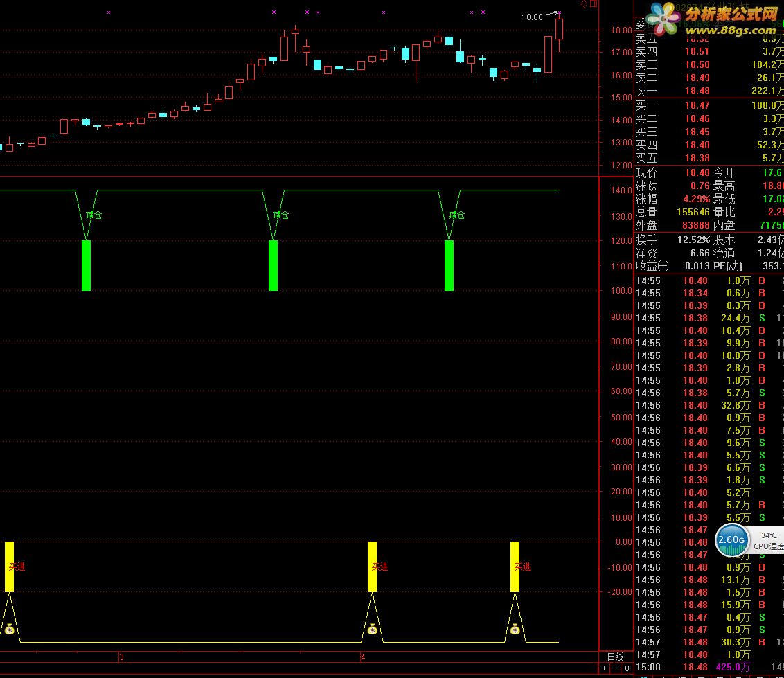784x678 pixels.
Task: Select the 卖四 18.51 order row
Action: pos(709,51)
